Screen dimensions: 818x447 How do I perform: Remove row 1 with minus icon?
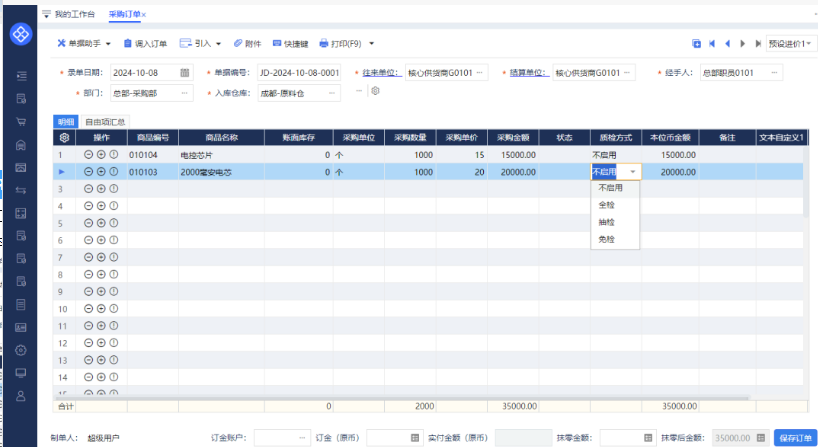click(x=88, y=154)
